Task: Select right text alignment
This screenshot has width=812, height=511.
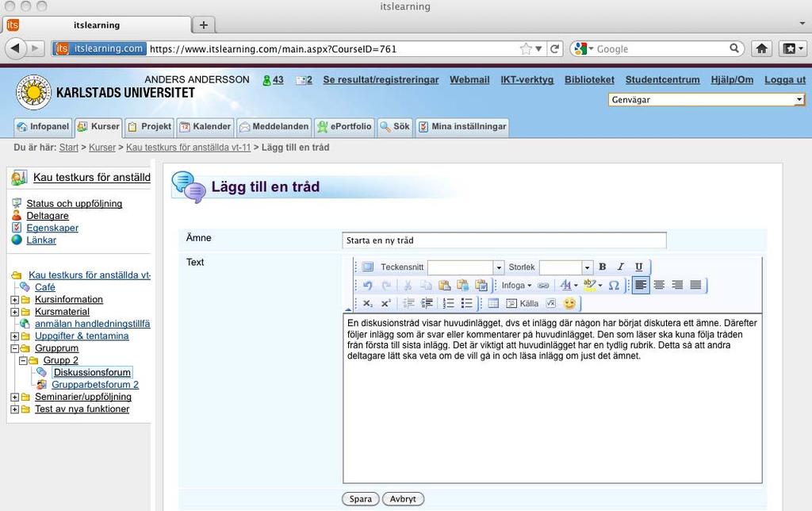Action: [677, 285]
